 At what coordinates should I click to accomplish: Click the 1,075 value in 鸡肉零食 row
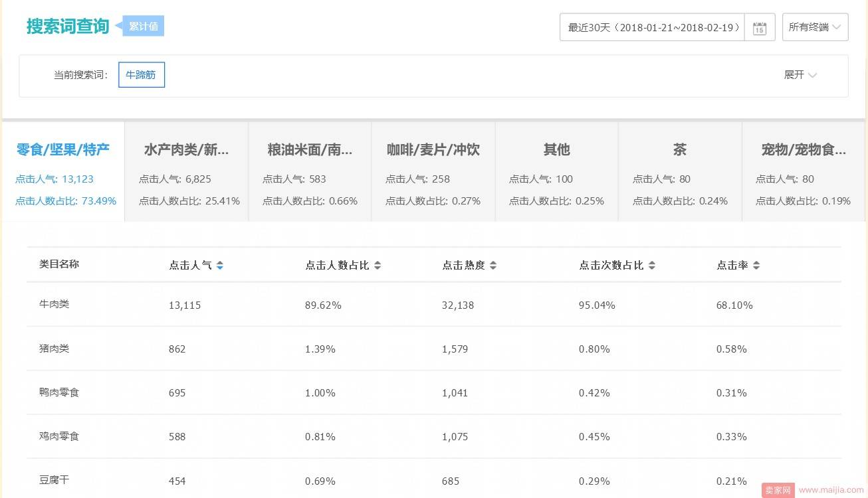(455, 437)
